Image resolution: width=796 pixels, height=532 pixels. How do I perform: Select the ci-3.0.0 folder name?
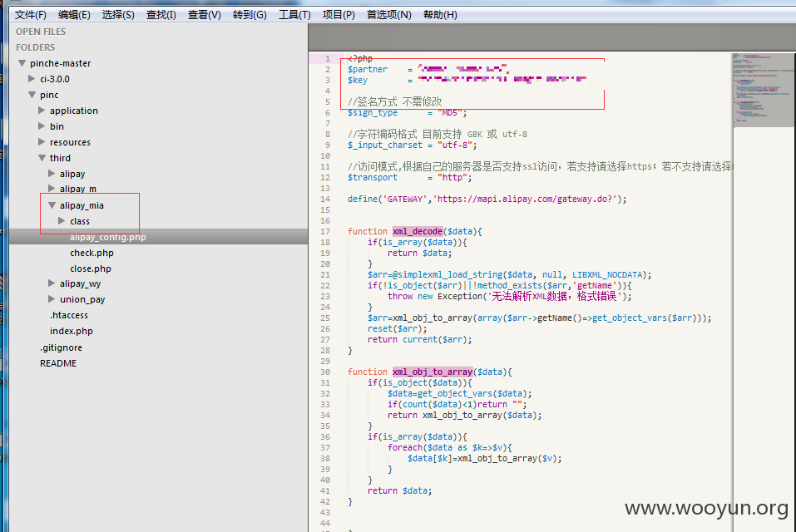point(55,79)
